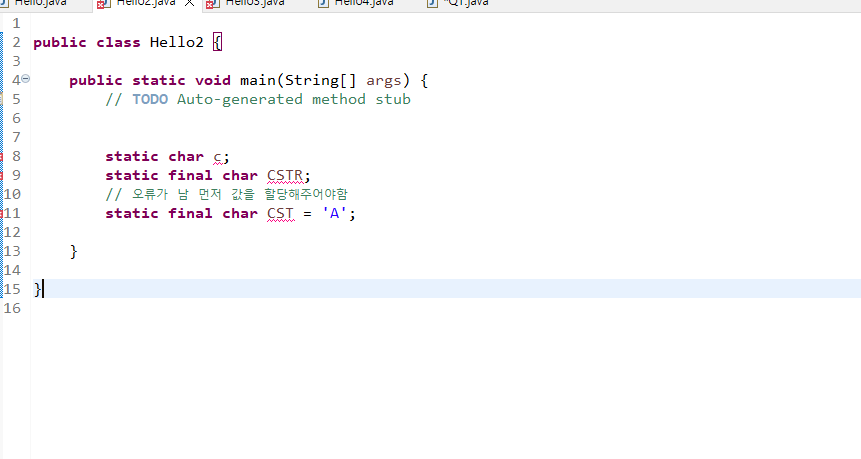861x459 pixels.
Task: Switch to the Hello4.java editor tab
Action: (364, 3)
